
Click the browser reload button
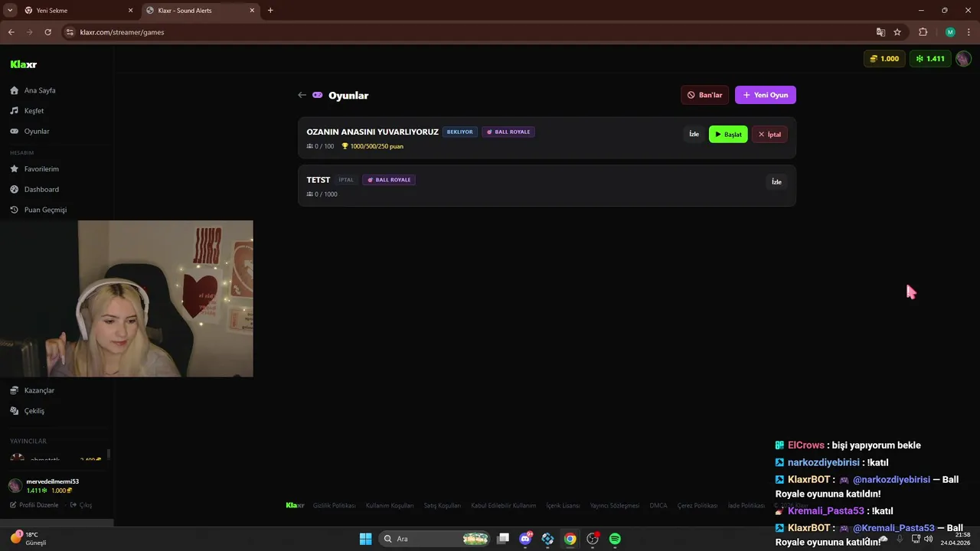tap(47, 32)
